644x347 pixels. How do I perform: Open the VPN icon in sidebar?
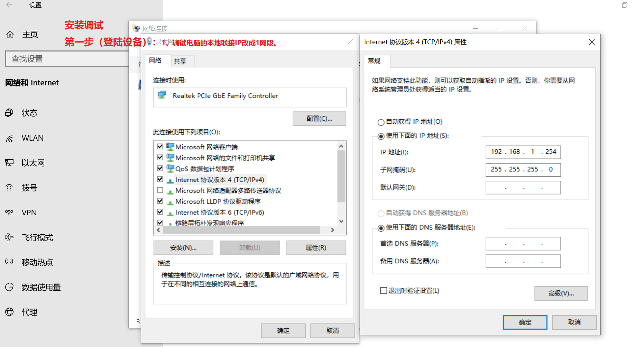point(9,213)
